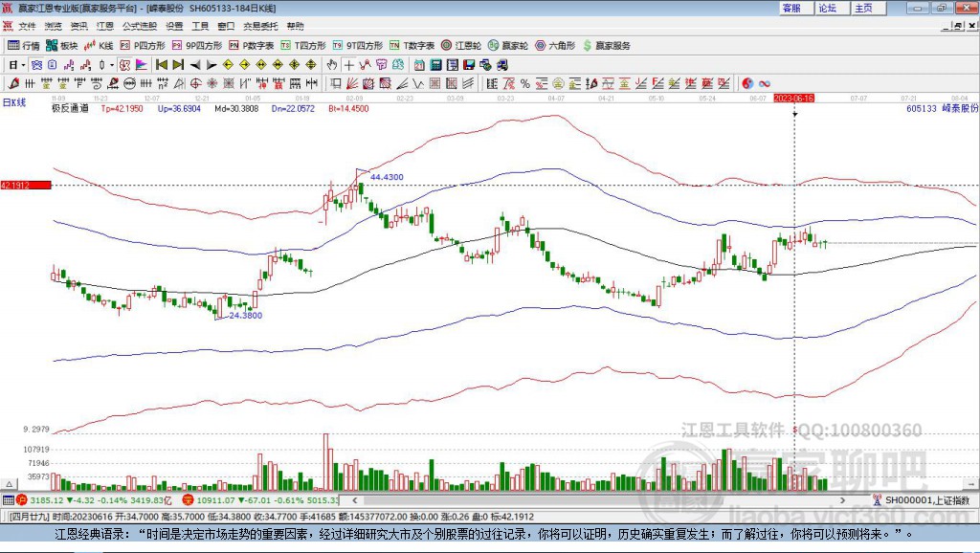The width and height of the screenshot is (980, 553).
Task: Select the highlighted 2023-06-16 date marker
Action: [x=793, y=99]
